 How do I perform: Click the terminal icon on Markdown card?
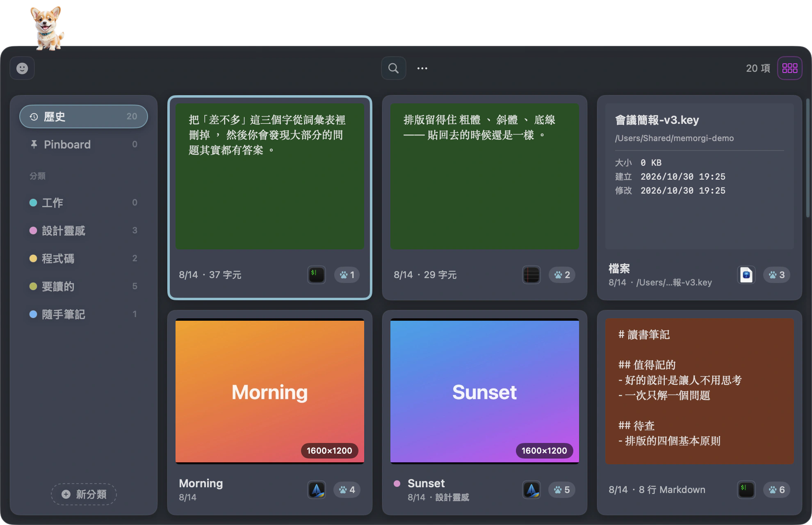tap(746, 490)
